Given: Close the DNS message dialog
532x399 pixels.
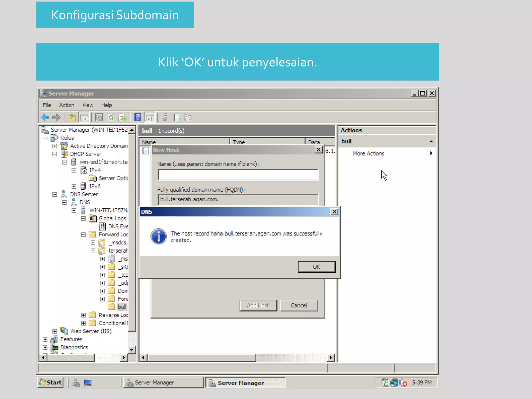Looking at the screenshot, I should pyautogui.click(x=334, y=212).
